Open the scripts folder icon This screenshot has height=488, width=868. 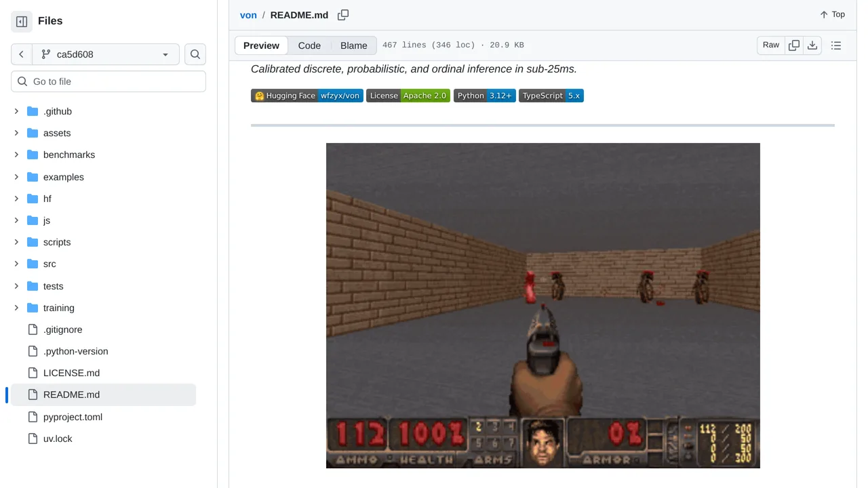[33, 242]
